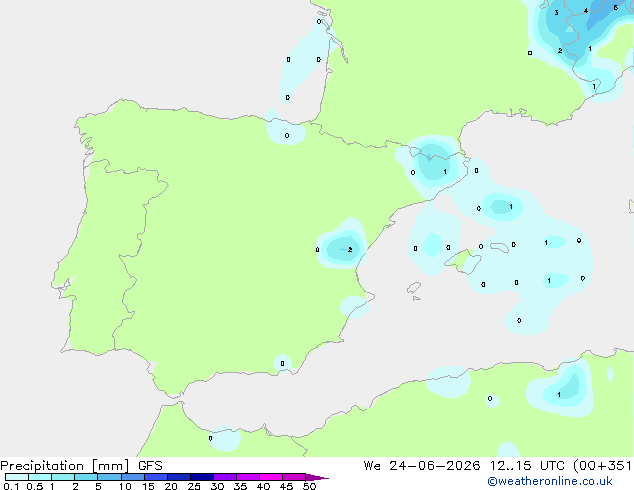The image size is (634, 490).
Task: Click the '20' legend scale label
Action: pyautogui.click(x=171, y=486)
